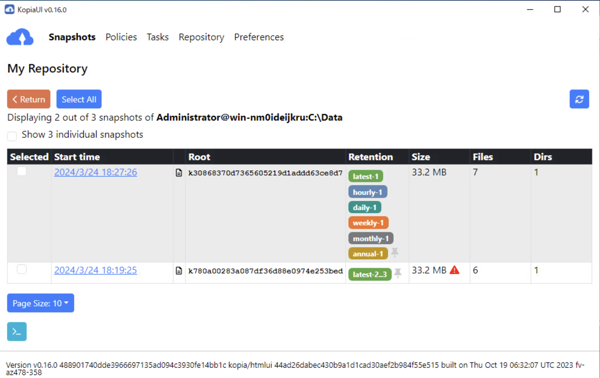Click pin icon next to annual-1 tag
600x378 pixels.
[x=395, y=253]
